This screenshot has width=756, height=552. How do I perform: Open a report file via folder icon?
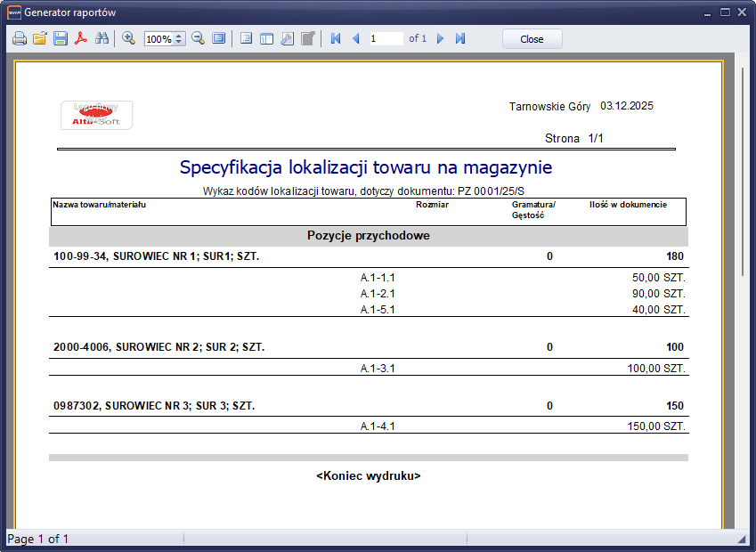point(40,39)
